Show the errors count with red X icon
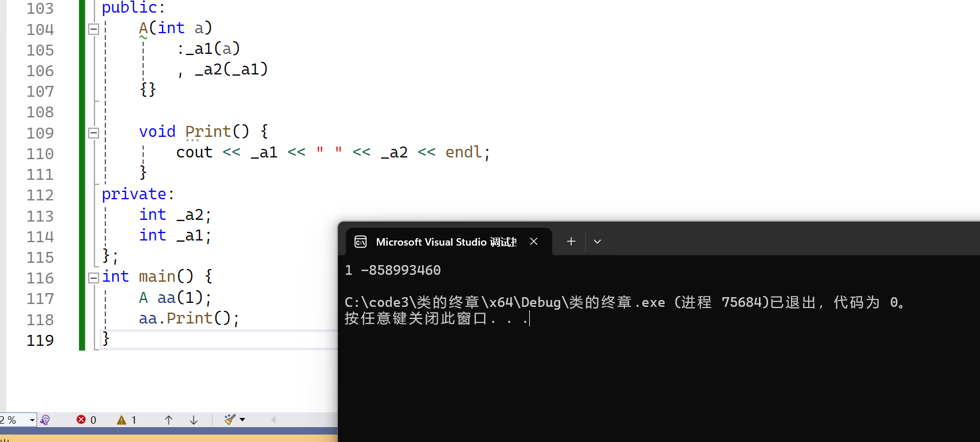The height and width of the screenshot is (442, 980). point(86,420)
